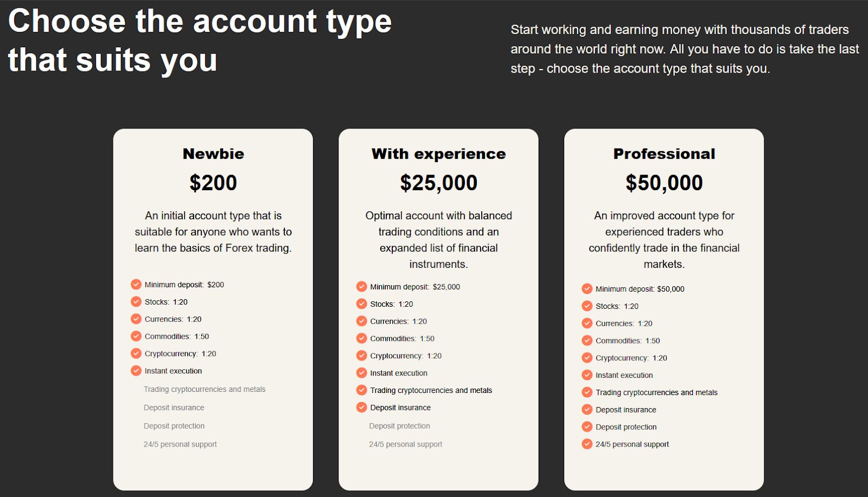Click the checkmark next to Professional Stocks 1:20
The width and height of the screenshot is (868, 497).
pyautogui.click(x=587, y=306)
